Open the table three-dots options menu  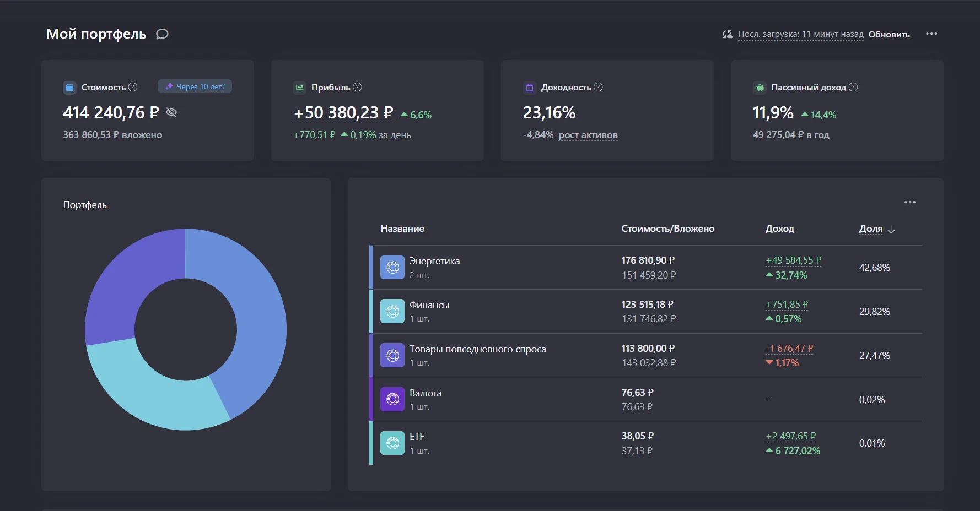pos(910,202)
